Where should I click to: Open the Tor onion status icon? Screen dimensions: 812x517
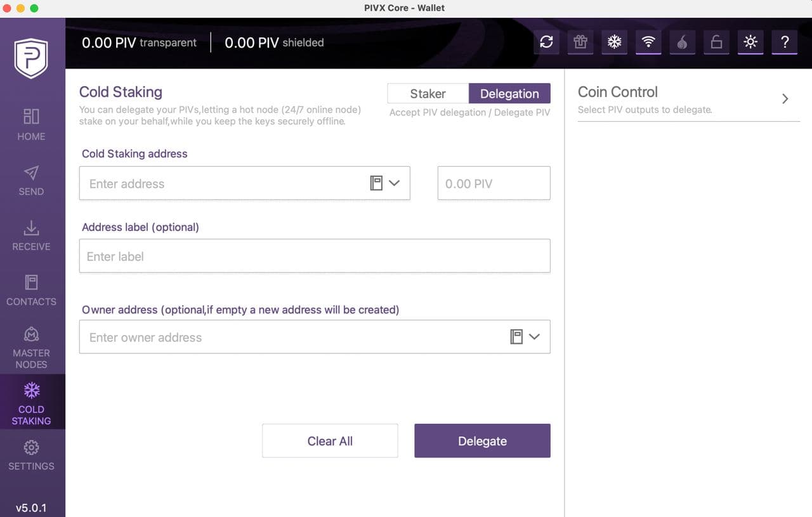683,42
